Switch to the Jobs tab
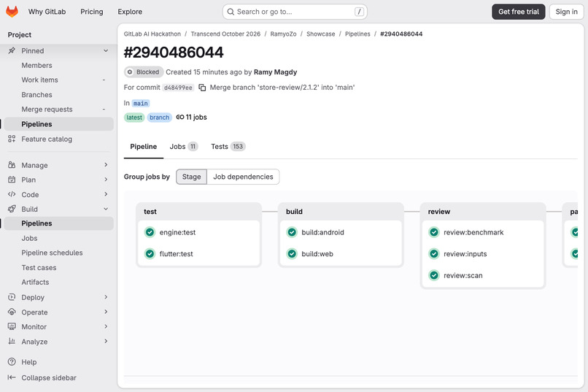 click(x=183, y=146)
